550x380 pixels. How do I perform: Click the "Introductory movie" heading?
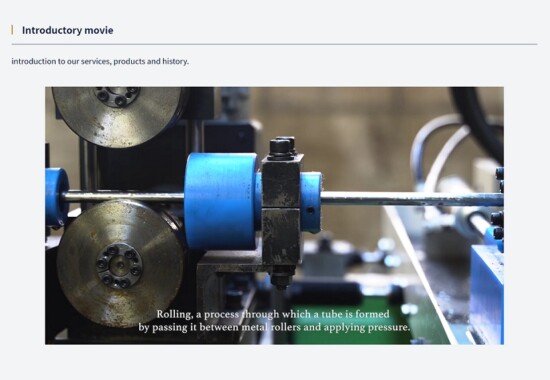pyautogui.click(x=67, y=30)
